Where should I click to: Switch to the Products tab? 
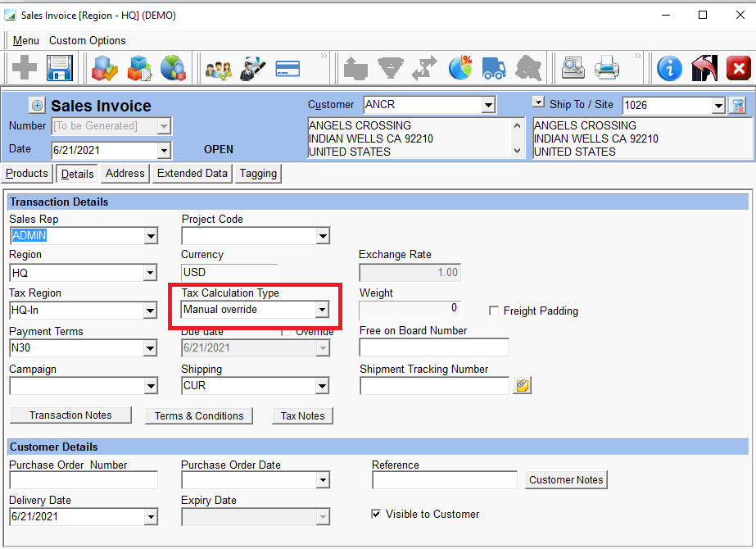(x=27, y=174)
